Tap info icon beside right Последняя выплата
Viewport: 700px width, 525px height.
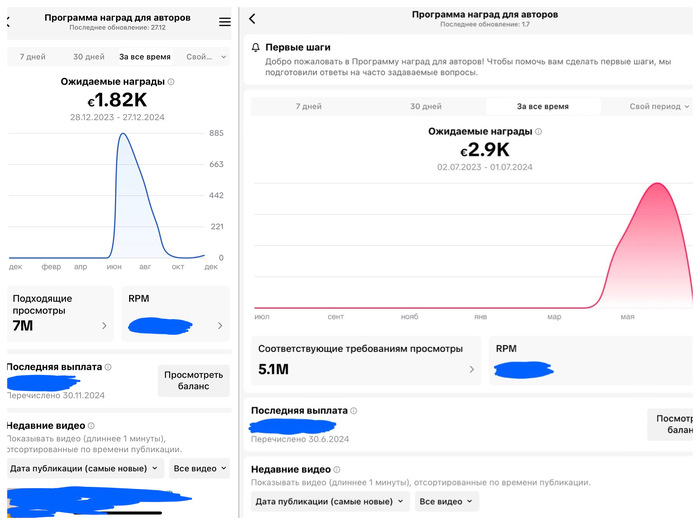(353, 411)
